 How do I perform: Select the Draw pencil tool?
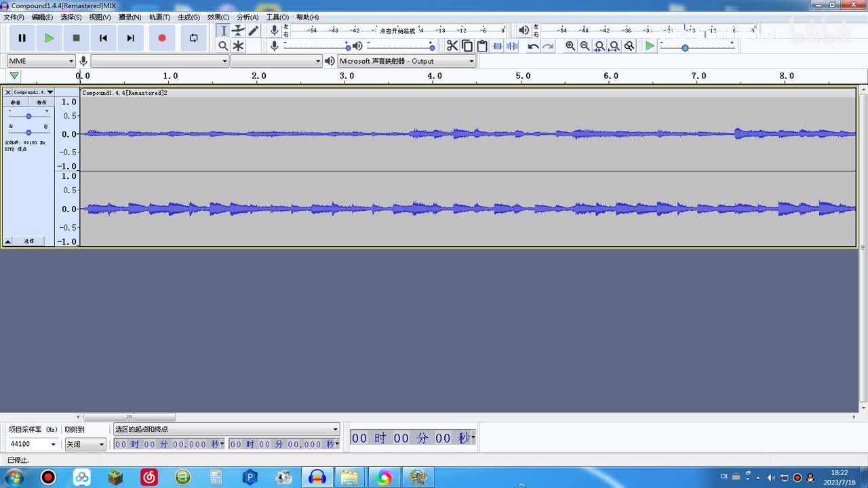point(253,30)
